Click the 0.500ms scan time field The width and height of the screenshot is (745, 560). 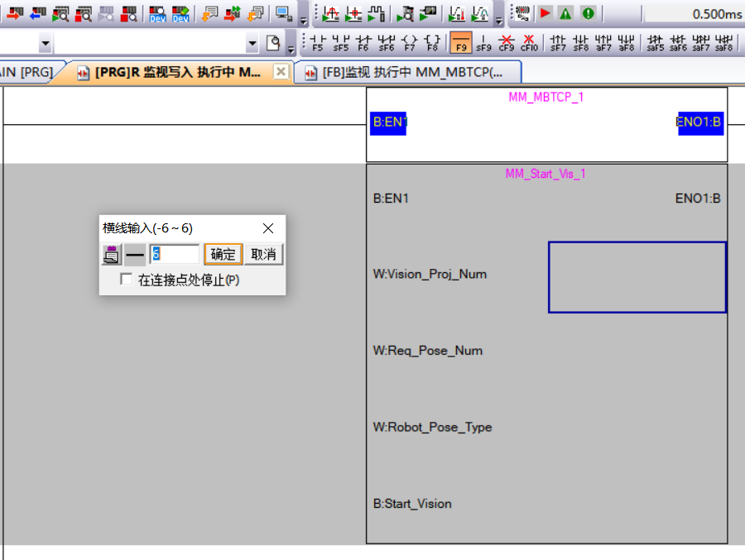click(693, 14)
